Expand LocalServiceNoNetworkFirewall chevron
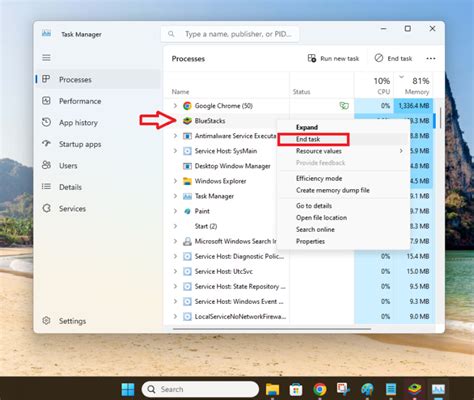Viewport: 474px width, 400px height. pyautogui.click(x=175, y=316)
